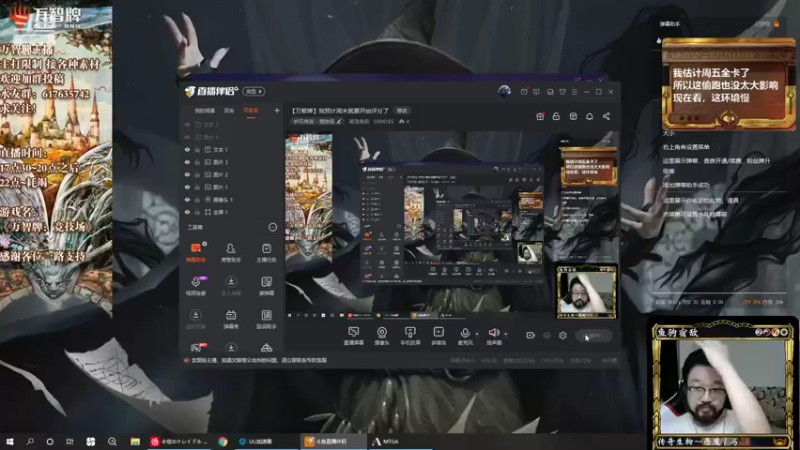Open the mail icon in title bar
The height and width of the screenshot is (450, 800).
pyautogui.click(x=524, y=92)
